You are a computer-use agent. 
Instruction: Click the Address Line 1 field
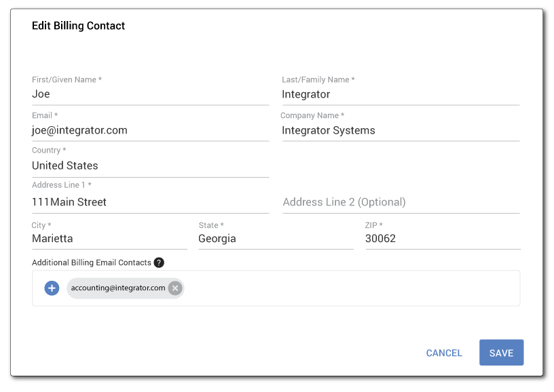point(149,202)
